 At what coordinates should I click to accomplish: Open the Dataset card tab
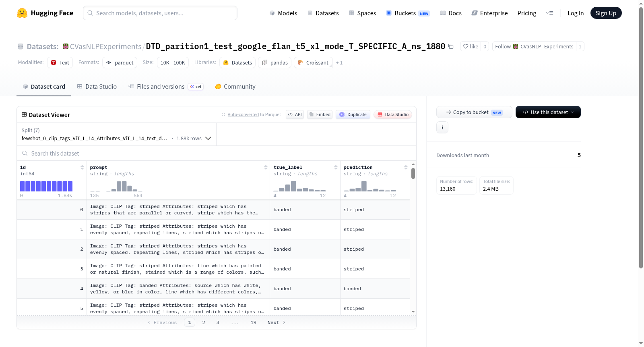(43, 87)
